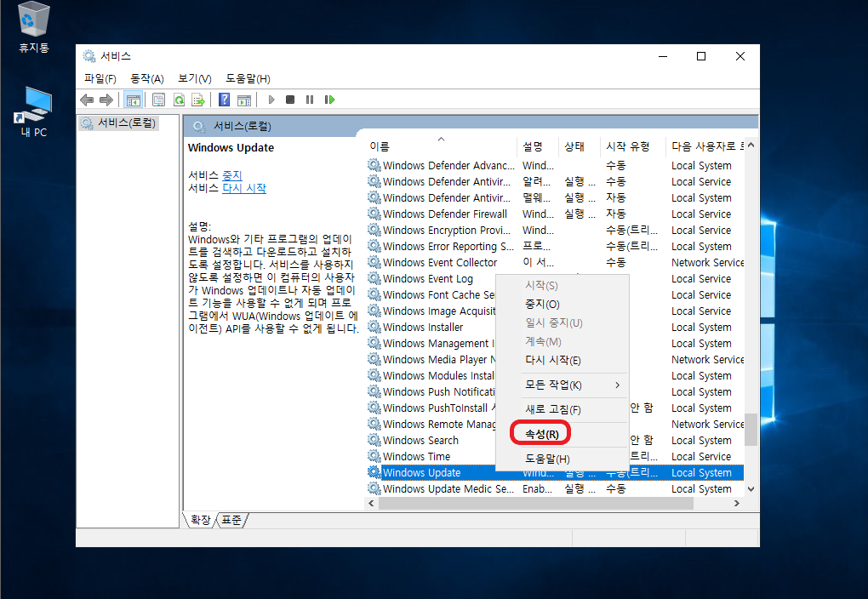Click the Export List toolbar icon

198,100
